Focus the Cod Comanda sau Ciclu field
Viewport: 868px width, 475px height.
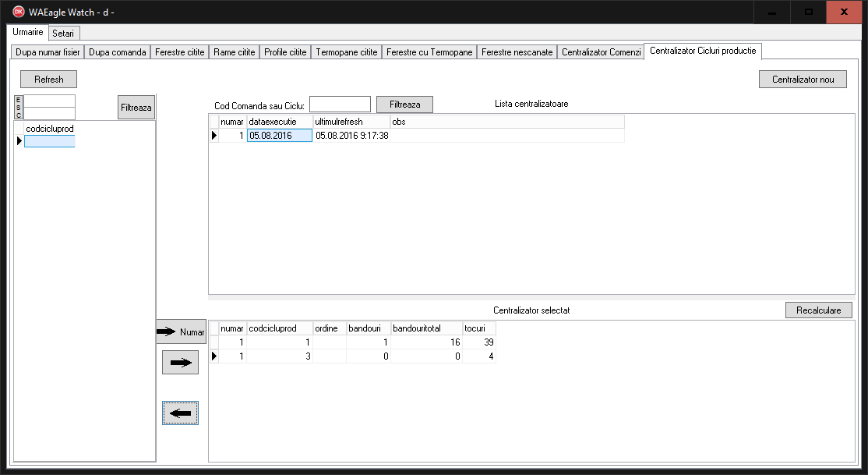pos(340,105)
